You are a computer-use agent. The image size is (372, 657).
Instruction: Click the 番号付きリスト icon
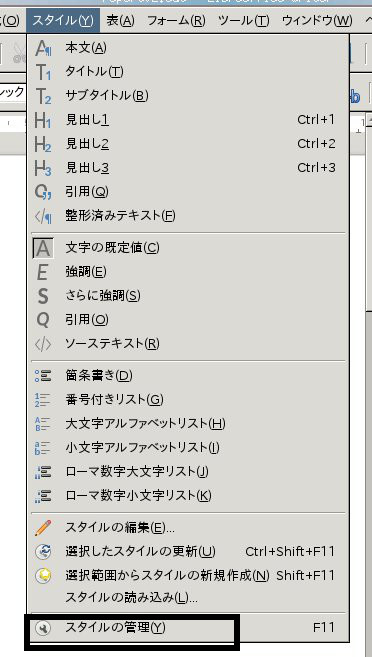(x=43, y=400)
